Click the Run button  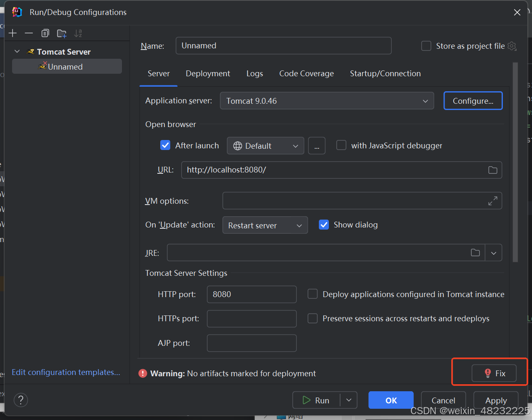click(316, 400)
